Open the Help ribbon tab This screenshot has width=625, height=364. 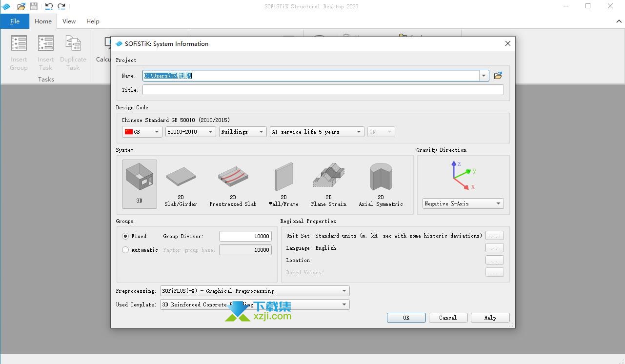point(93,21)
